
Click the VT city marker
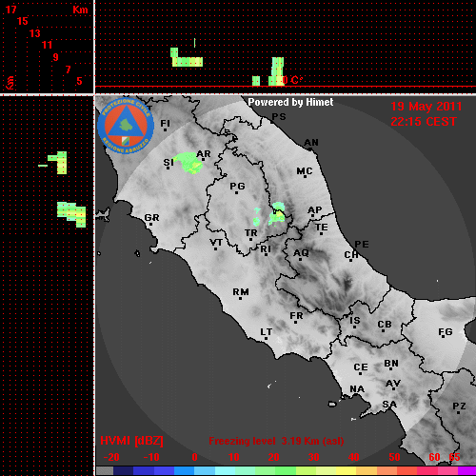pyautogui.click(x=216, y=248)
